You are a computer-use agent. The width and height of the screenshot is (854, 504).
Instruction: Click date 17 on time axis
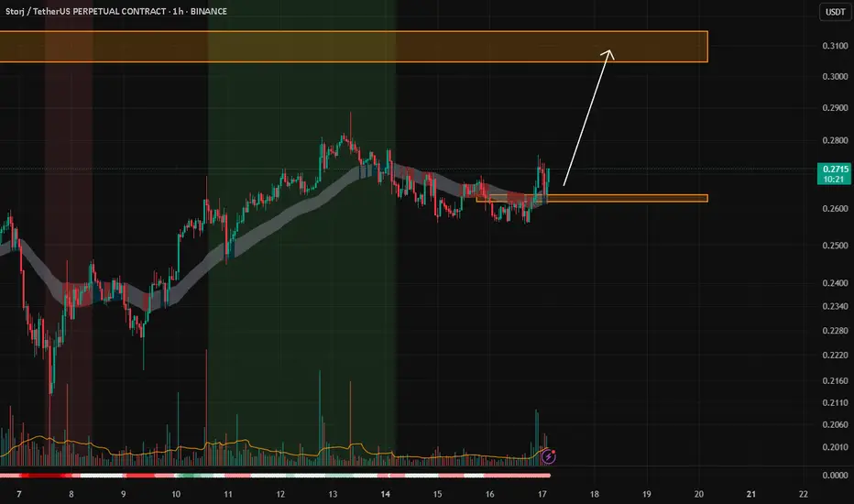click(x=542, y=494)
